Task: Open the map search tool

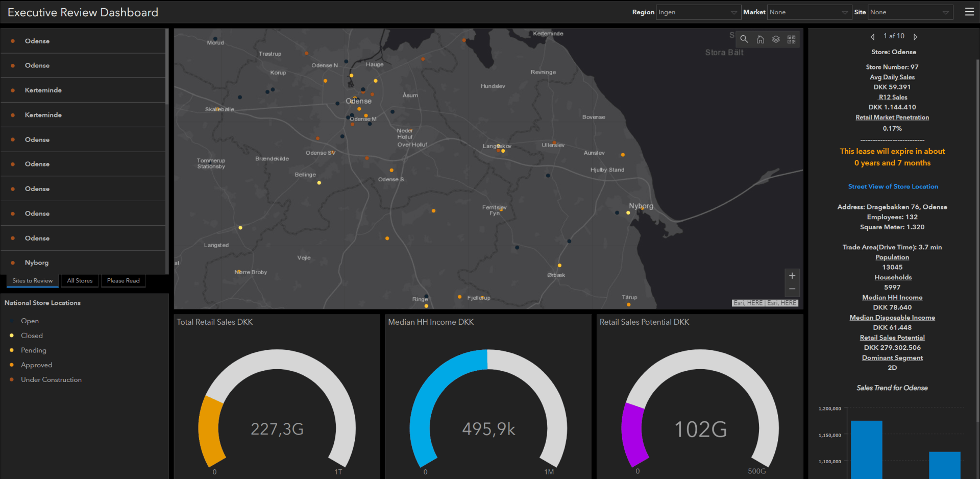Action: click(x=744, y=39)
